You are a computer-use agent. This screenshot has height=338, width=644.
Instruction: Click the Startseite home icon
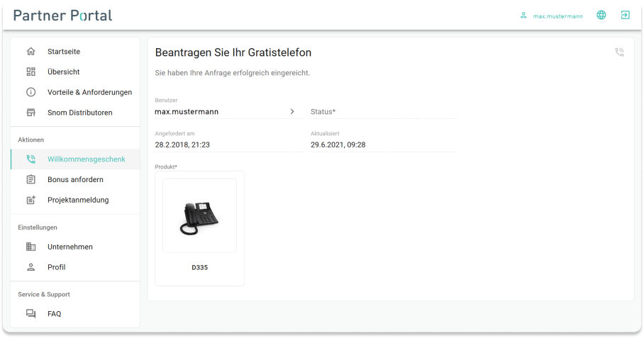pos(30,52)
